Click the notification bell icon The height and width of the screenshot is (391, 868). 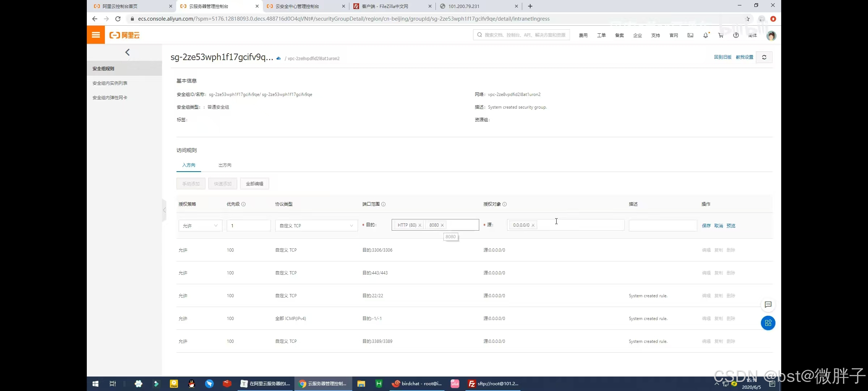point(705,35)
